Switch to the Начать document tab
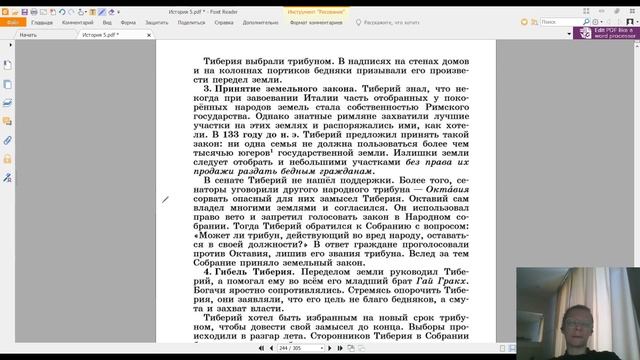Image resolution: width=640 pixels, height=360 pixels. coord(28,35)
